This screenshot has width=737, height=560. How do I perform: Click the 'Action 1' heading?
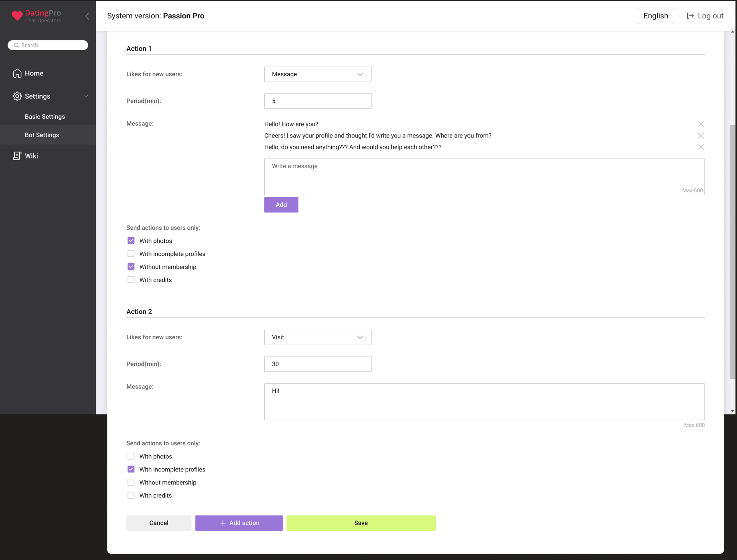tap(139, 49)
